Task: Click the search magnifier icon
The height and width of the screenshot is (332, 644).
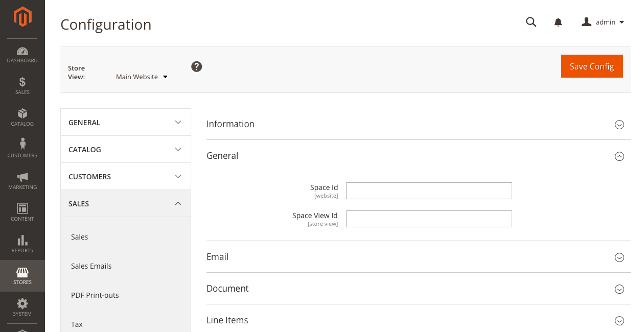Action: tap(531, 22)
